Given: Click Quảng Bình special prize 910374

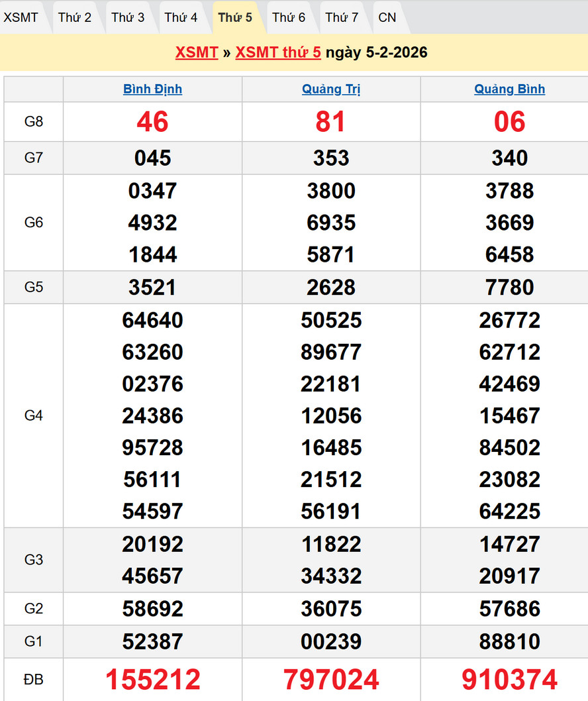Looking at the screenshot, I should [509, 680].
